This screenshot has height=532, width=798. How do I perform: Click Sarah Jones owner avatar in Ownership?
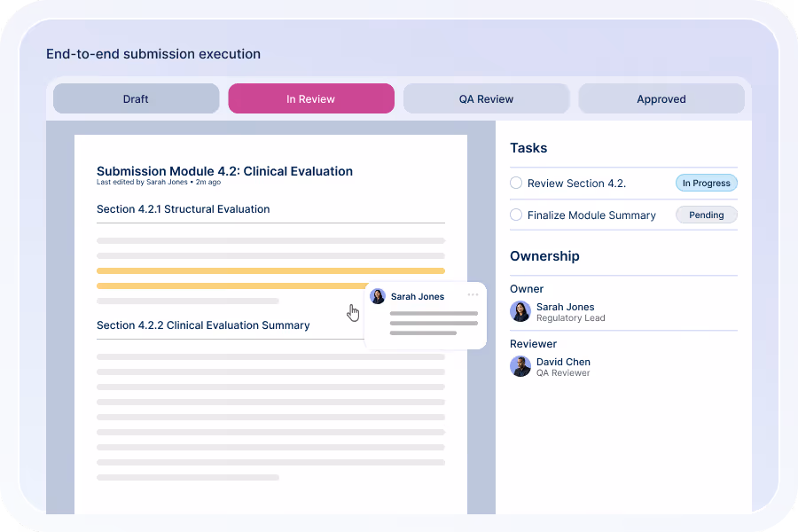[x=520, y=311]
